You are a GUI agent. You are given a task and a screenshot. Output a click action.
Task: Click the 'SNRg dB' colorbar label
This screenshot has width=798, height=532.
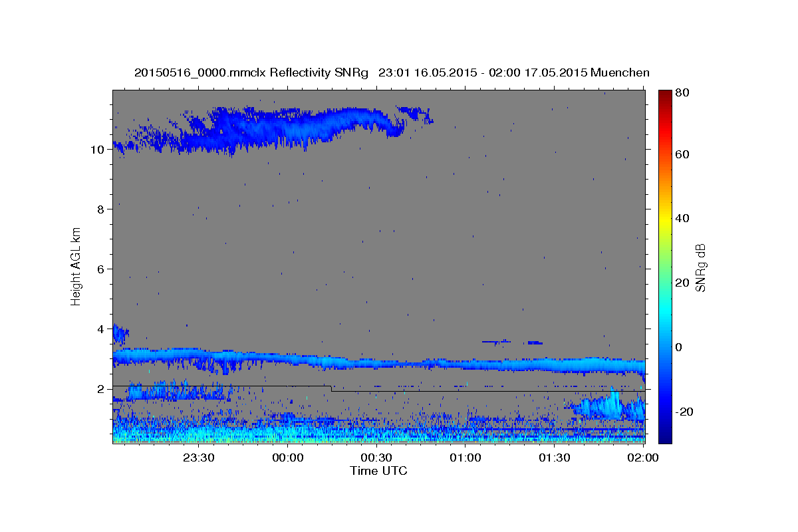pos(700,267)
